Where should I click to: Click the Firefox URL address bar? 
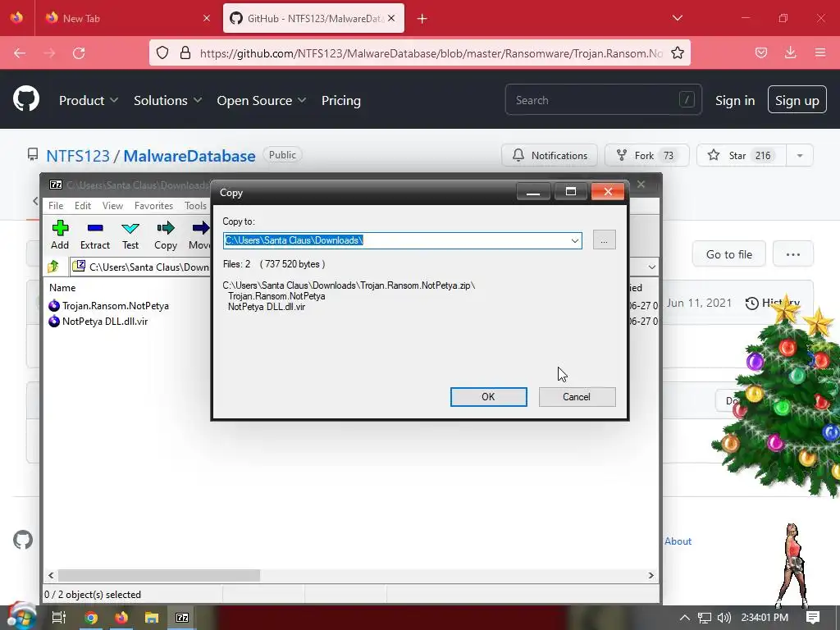click(x=419, y=52)
